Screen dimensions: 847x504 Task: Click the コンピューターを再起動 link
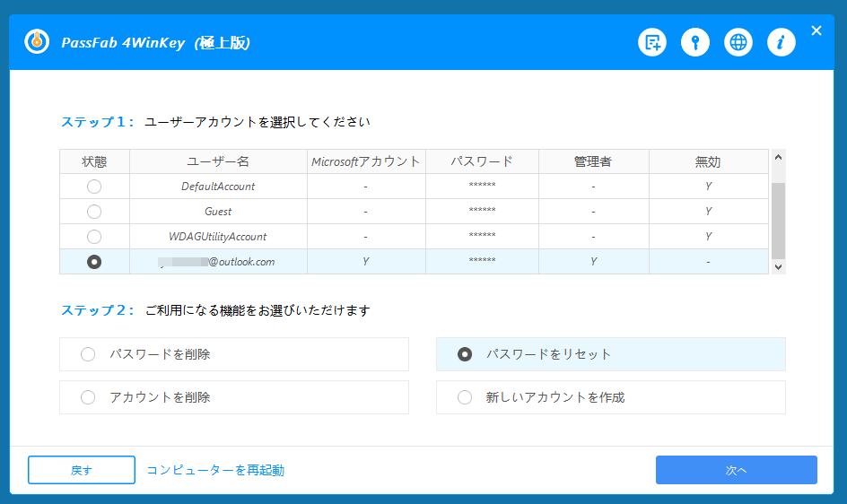point(215,470)
